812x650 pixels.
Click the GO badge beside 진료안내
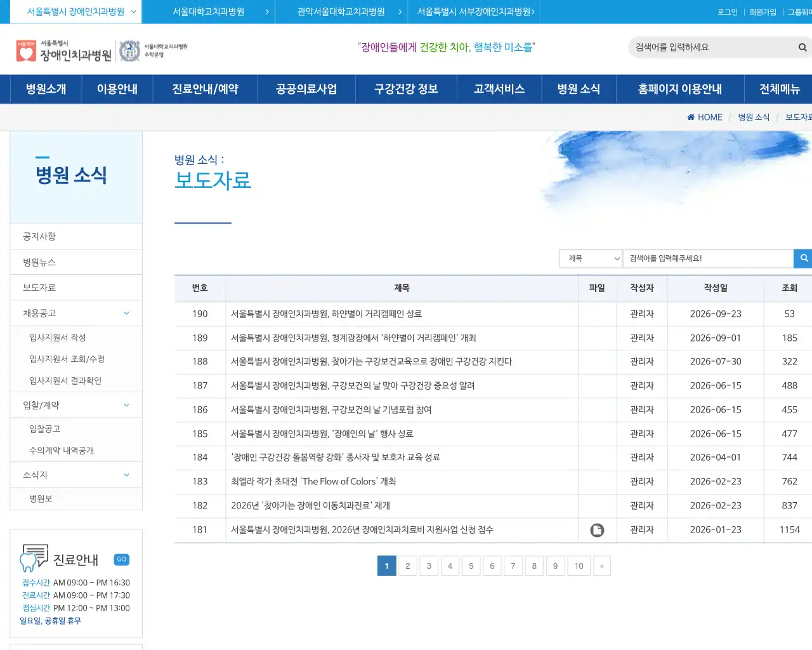tap(121, 559)
